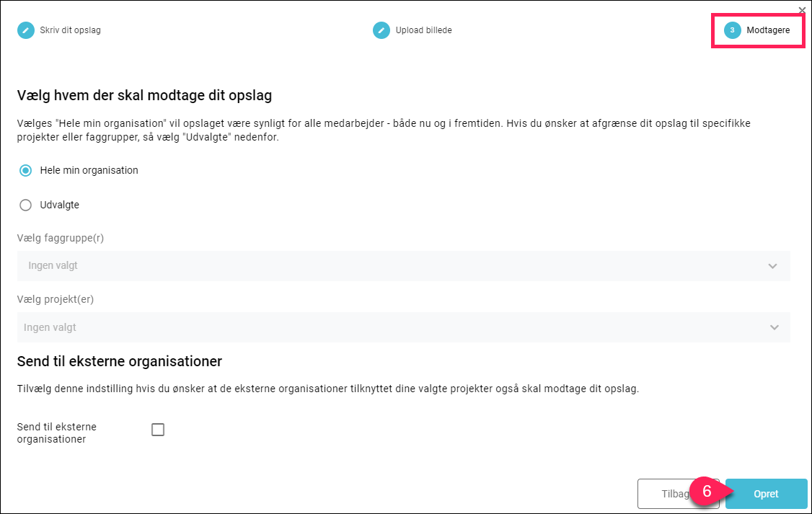The width and height of the screenshot is (812, 514).
Task: Click the Udvalgte option label
Action: point(60,205)
